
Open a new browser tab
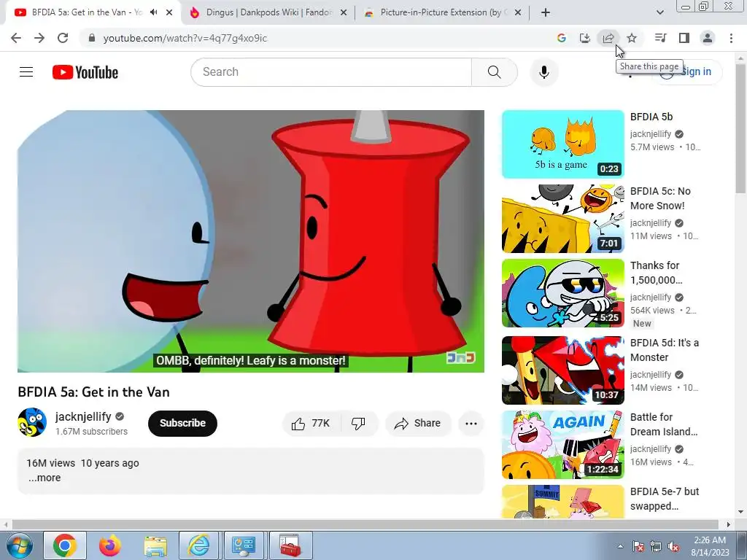point(546,12)
